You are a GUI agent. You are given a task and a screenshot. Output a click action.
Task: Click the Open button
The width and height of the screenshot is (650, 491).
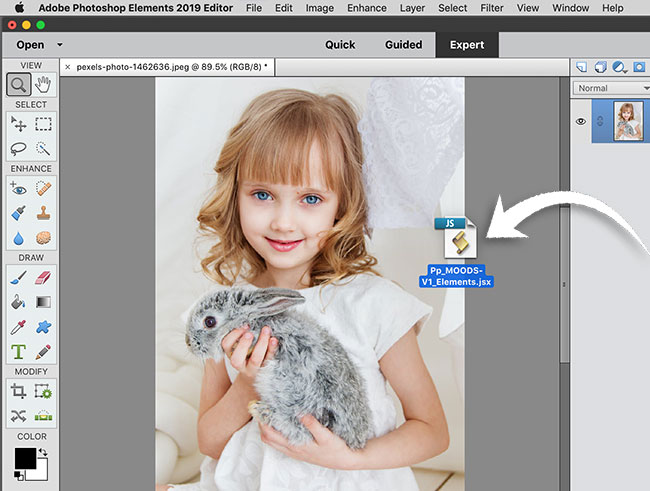click(x=30, y=45)
